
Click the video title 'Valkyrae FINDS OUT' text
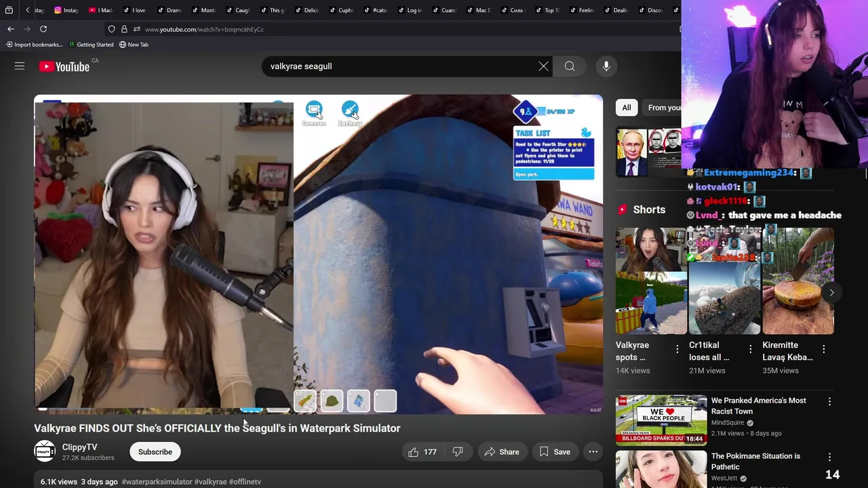[x=217, y=428]
